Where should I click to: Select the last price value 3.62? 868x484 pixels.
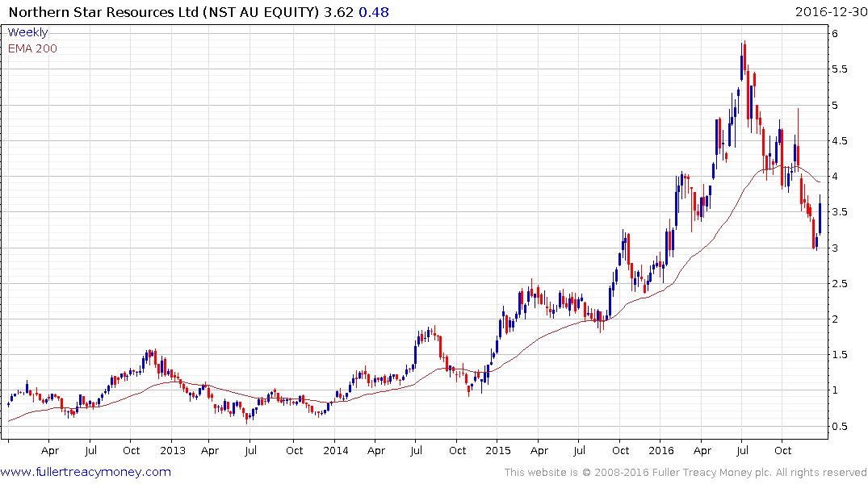click(x=338, y=12)
